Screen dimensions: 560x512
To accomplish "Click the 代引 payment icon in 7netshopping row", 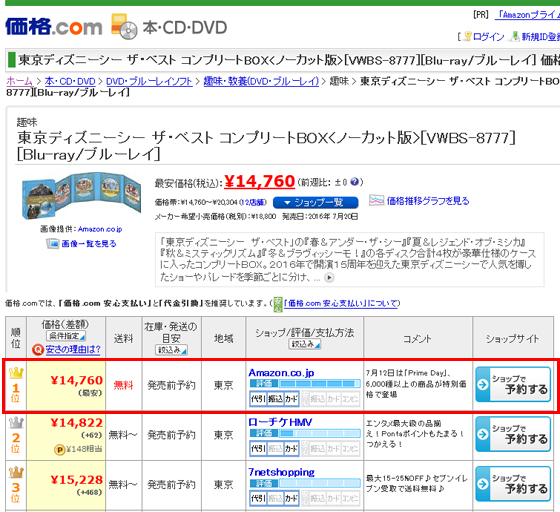I will point(258,498).
